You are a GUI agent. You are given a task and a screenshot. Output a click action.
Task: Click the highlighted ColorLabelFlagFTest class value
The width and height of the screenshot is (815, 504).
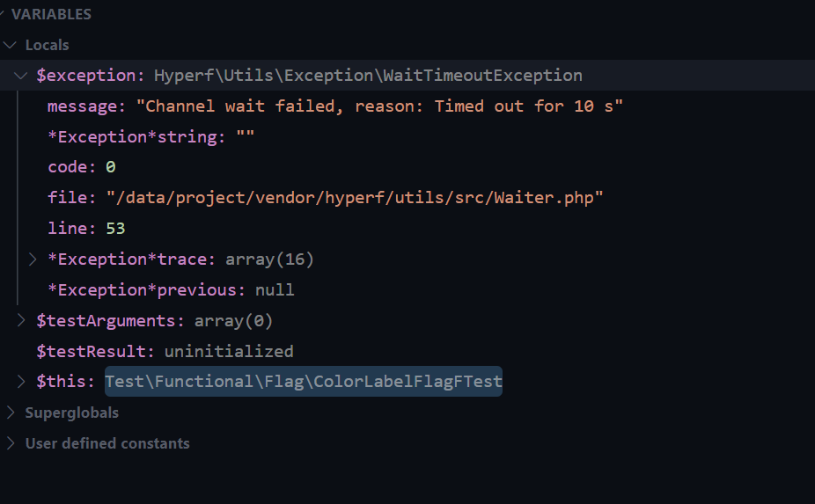pos(304,382)
